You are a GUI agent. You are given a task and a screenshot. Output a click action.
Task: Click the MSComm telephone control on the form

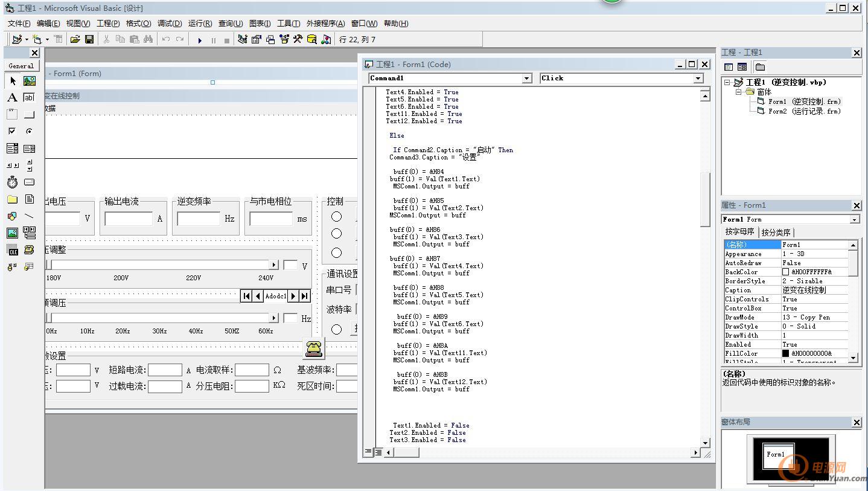[314, 348]
